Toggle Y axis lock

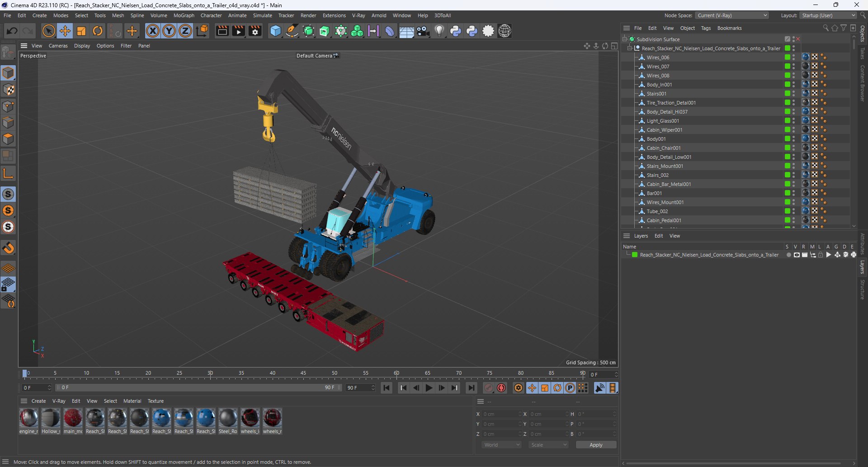[x=169, y=31]
